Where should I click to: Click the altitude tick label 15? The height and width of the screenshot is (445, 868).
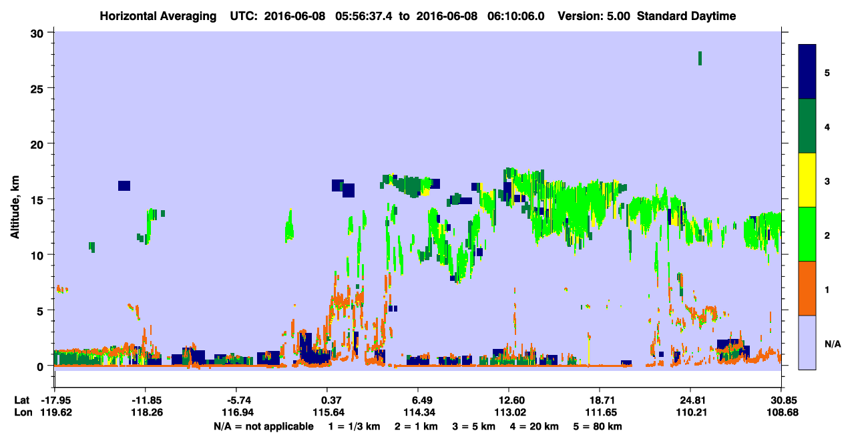point(39,199)
